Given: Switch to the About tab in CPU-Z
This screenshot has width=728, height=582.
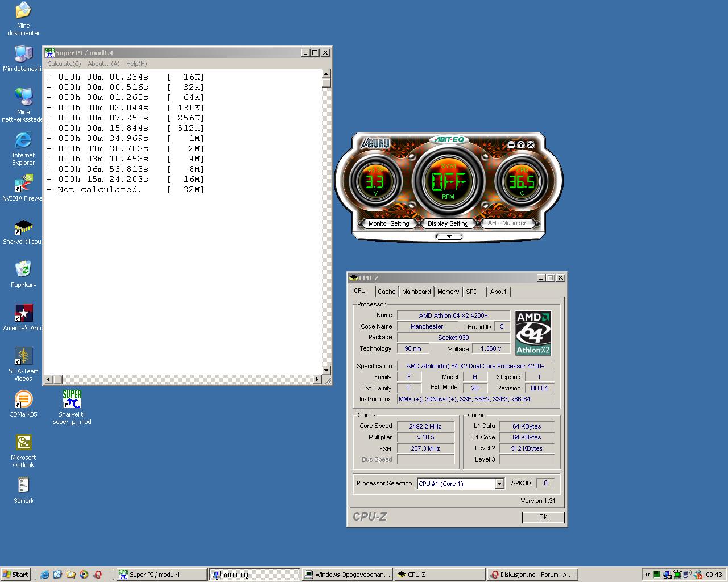Looking at the screenshot, I should 498,292.
